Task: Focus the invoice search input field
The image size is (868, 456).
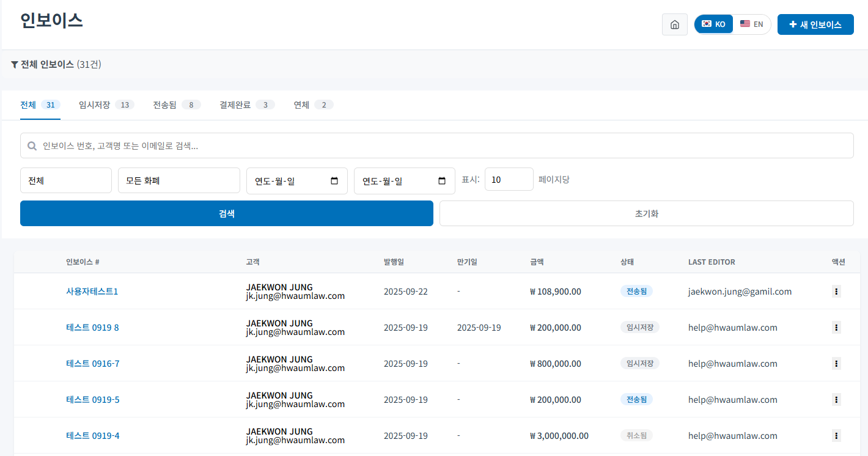Action: (x=436, y=145)
